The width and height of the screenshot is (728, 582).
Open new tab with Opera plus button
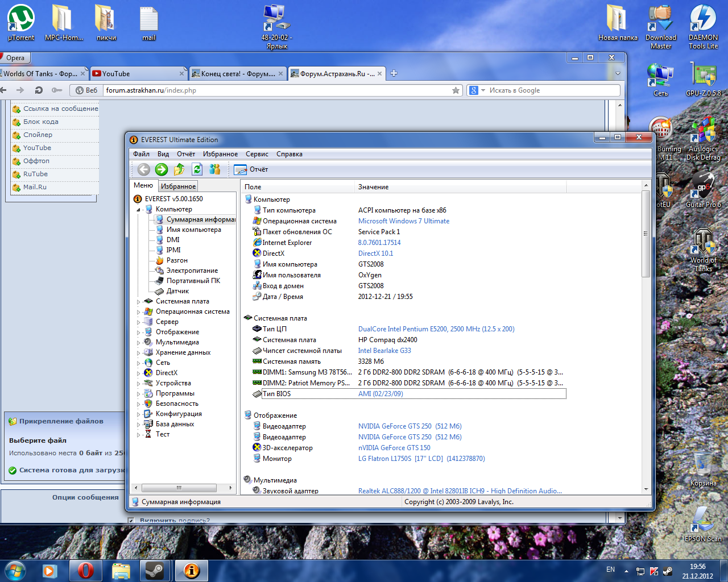click(x=394, y=73)
